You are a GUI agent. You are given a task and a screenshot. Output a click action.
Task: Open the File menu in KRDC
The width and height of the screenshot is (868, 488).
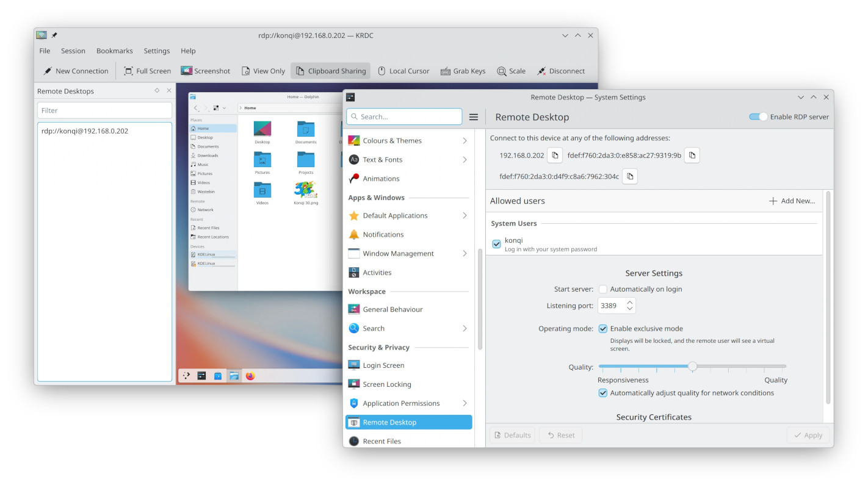click(45, 51)
